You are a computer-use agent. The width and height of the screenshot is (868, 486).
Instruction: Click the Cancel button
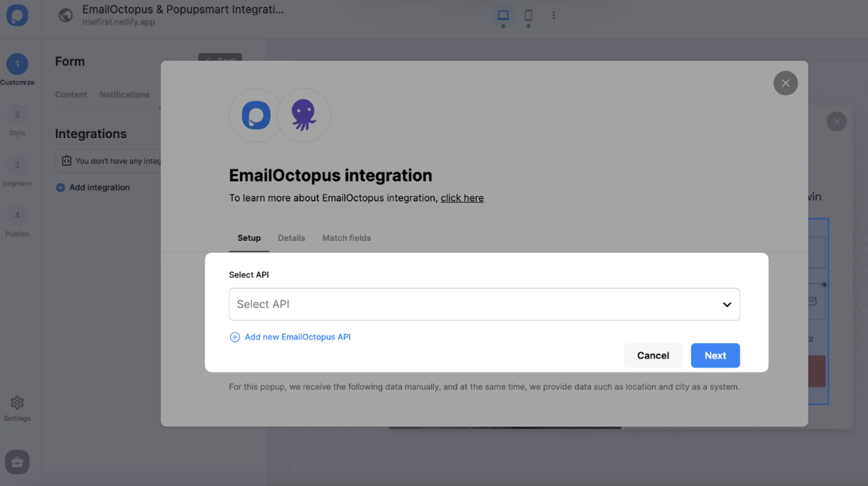pos(653,356)
